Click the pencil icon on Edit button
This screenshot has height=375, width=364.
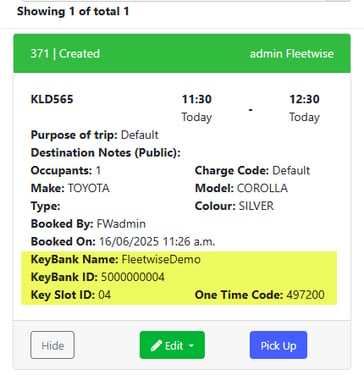pos(156,345)
